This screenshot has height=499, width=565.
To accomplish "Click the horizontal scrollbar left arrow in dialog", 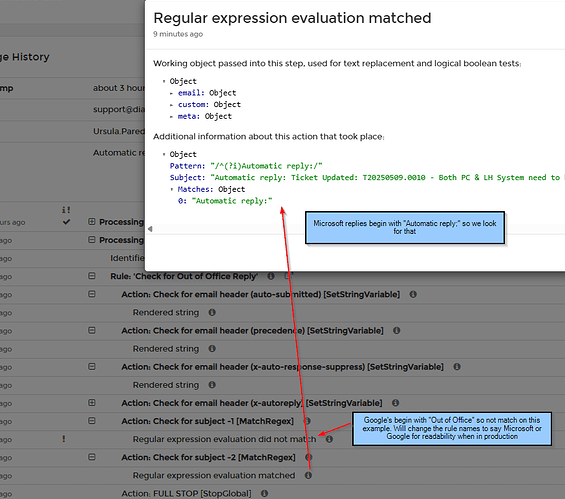I will (150, 229).
